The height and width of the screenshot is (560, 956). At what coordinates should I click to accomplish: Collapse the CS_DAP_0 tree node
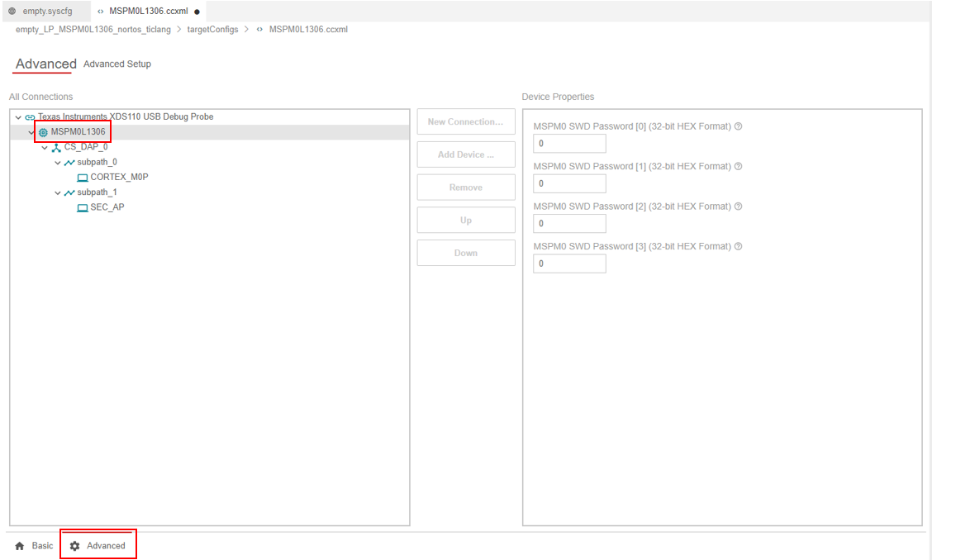45,148
